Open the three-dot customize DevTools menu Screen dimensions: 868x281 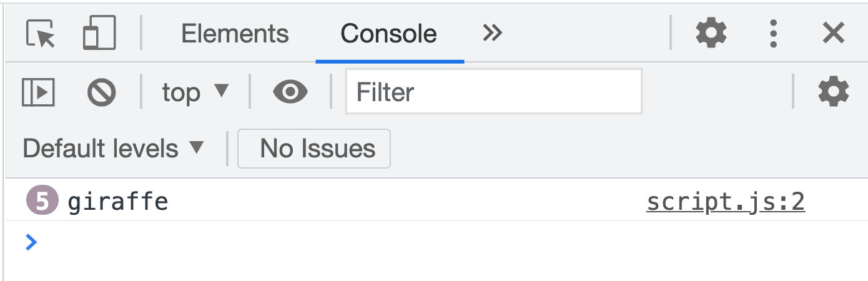click(x=773, y=33)
